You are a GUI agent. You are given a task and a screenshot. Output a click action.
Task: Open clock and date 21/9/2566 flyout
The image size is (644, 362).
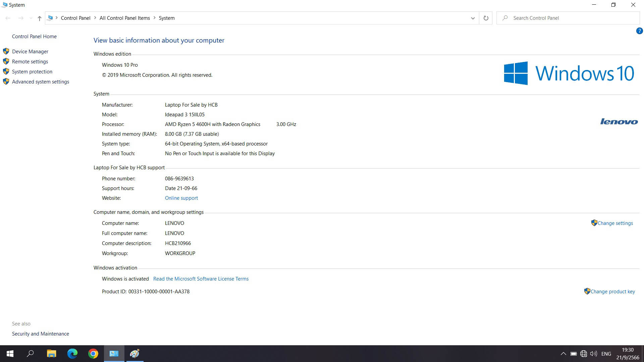click(x=628, y=354)
